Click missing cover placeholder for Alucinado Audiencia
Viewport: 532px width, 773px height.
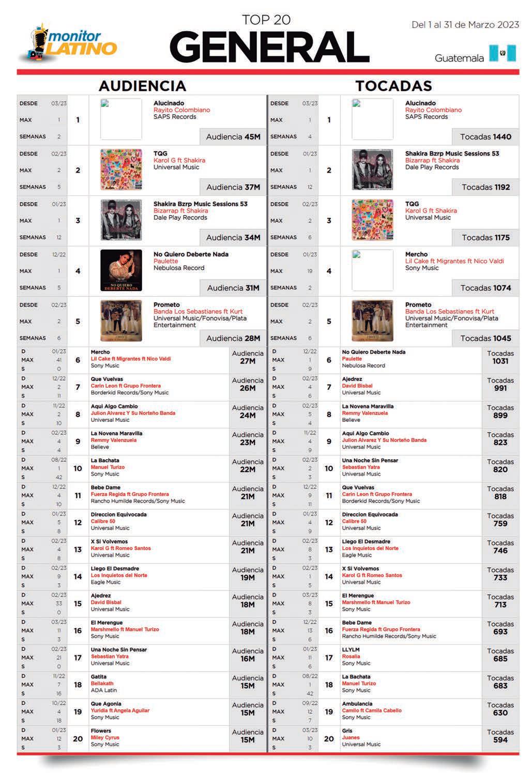point(121,119)
